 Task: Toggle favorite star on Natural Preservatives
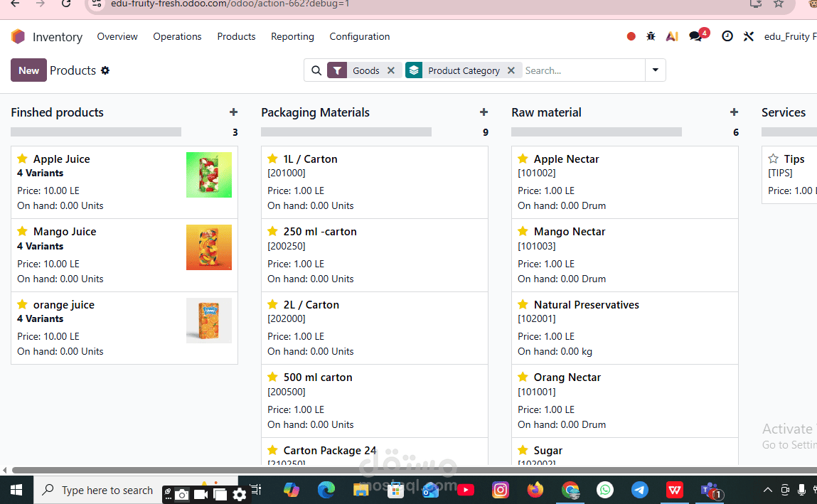tap(523, 304)
